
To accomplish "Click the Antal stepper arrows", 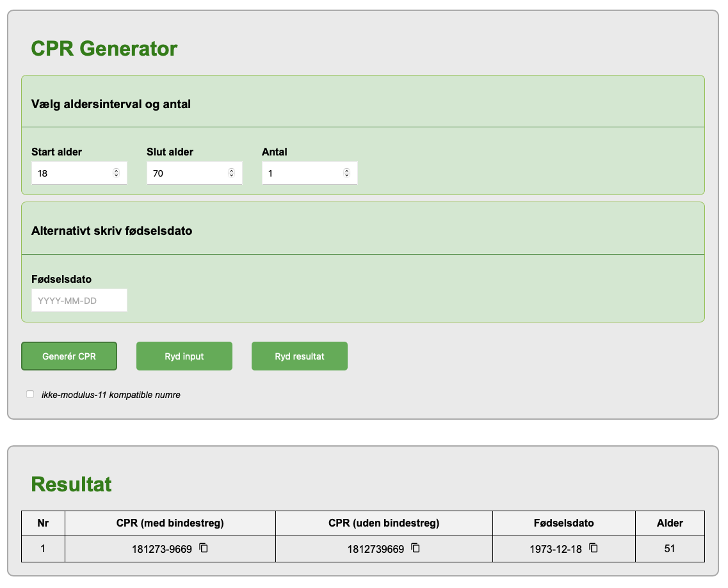I will [346, 173].
